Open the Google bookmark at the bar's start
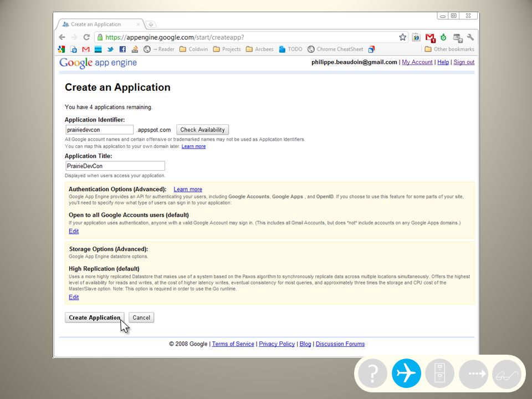This screenshot has height=399, width=532. click(62, 49)
